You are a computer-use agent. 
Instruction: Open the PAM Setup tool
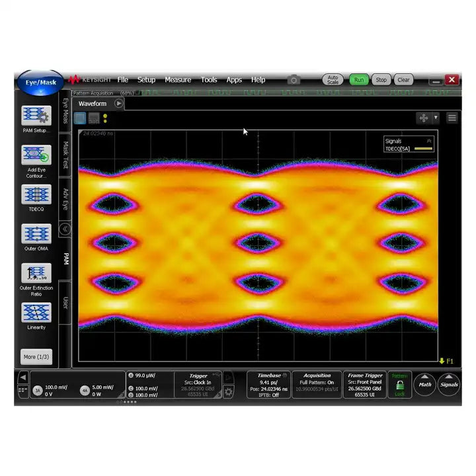(x=36, y=116)
